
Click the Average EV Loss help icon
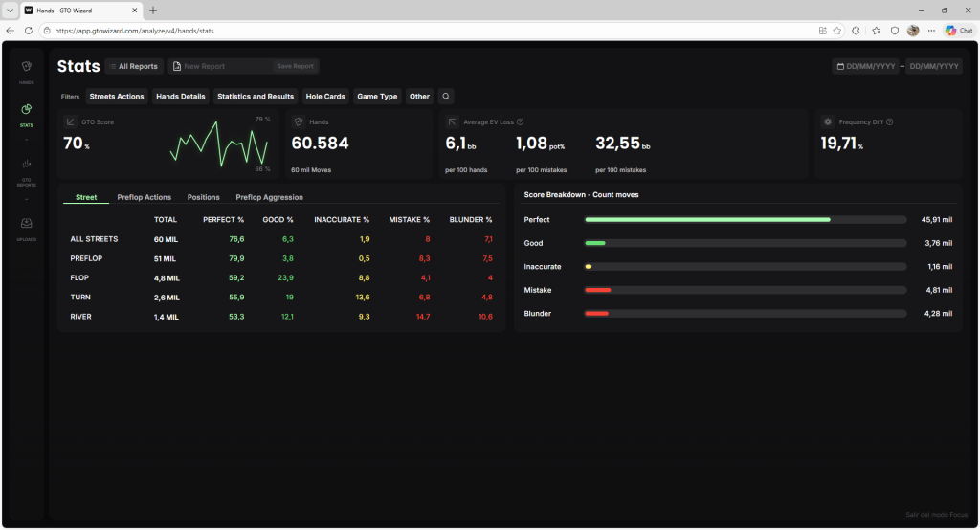point(520,122)
